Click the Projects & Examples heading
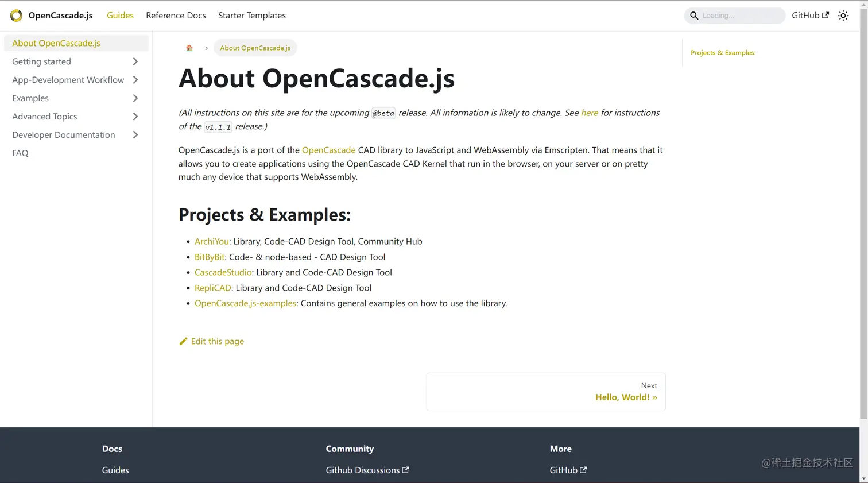Image resolution: width=868 pixels, height=483 pixels. 265,214
